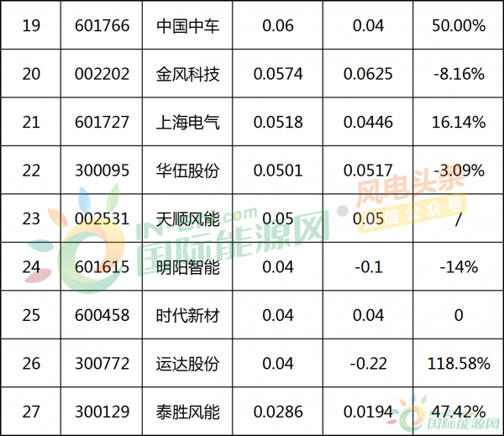Image resolution: width=504 pixels, height=436 pixels.
Task: Click value 0.0518
Action: pos(278,122)
